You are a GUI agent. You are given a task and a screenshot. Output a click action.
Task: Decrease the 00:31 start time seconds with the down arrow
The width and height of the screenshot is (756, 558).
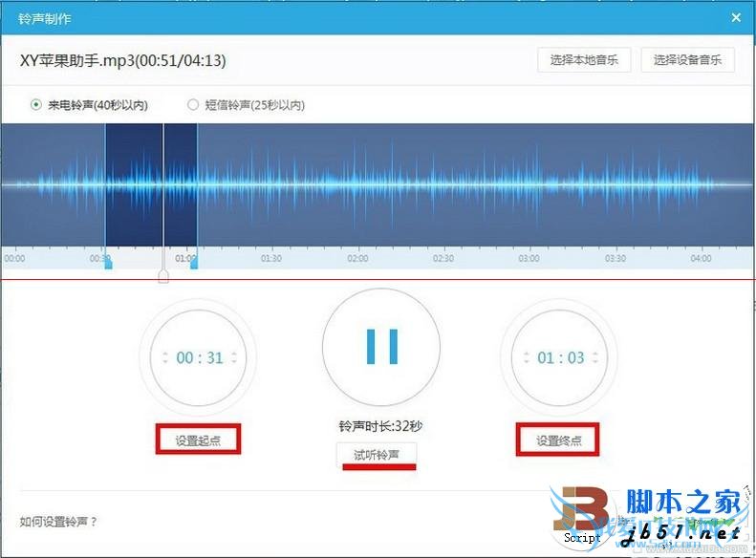pyautogui.click(x=234, y=361)
